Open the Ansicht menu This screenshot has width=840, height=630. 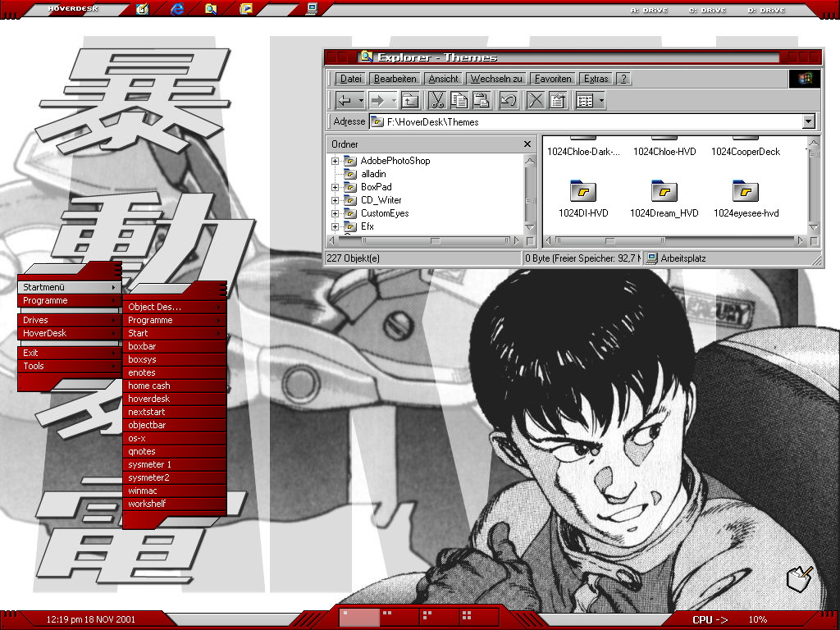pyautogui.click(x=443, y=79)
